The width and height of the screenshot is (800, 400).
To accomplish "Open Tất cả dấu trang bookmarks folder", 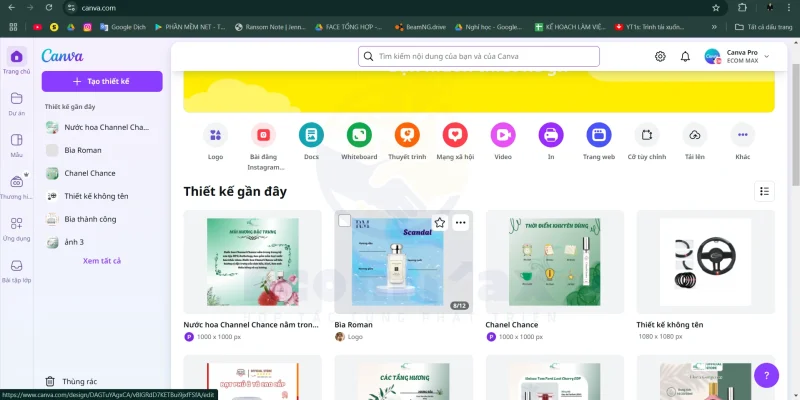I will click(763, 27).
